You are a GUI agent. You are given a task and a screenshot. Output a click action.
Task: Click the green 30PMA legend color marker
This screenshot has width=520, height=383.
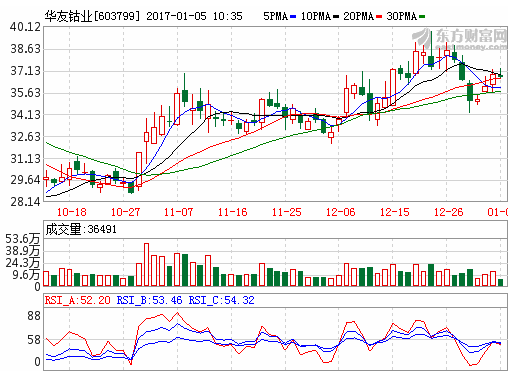[422, 16]
